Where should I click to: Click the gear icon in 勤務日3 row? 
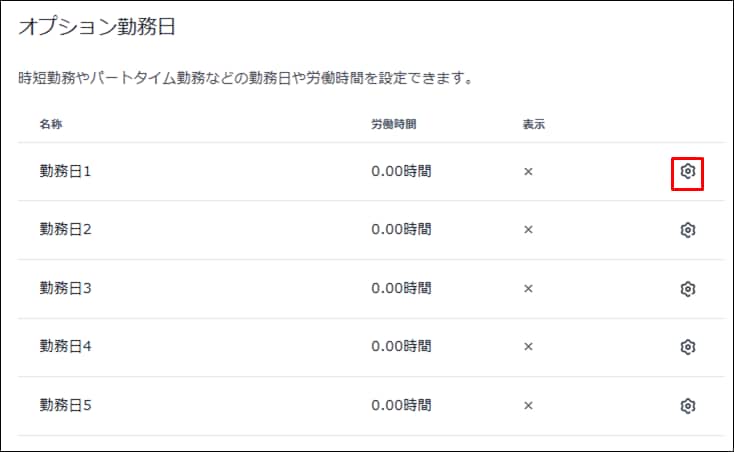pyautogui.click(x=687, y=289)
